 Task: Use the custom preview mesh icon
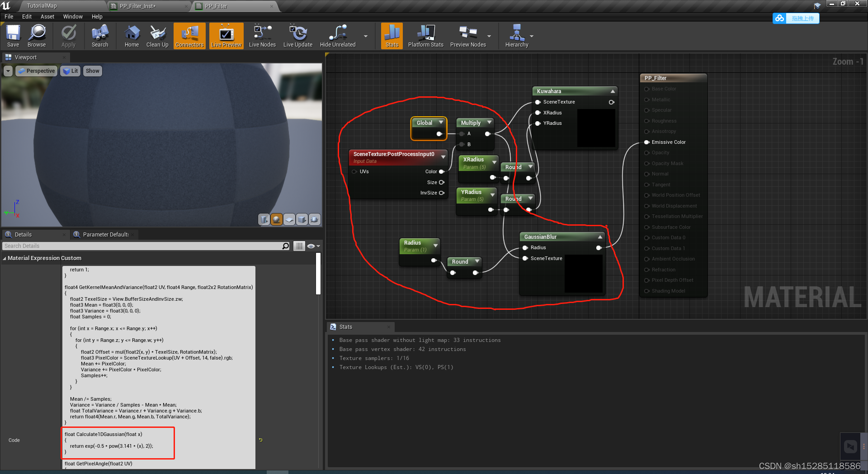[x=315, y=220]
